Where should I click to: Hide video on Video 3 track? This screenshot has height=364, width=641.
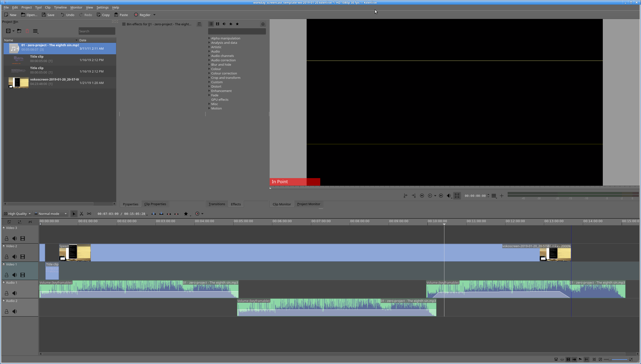click(22, 238)
